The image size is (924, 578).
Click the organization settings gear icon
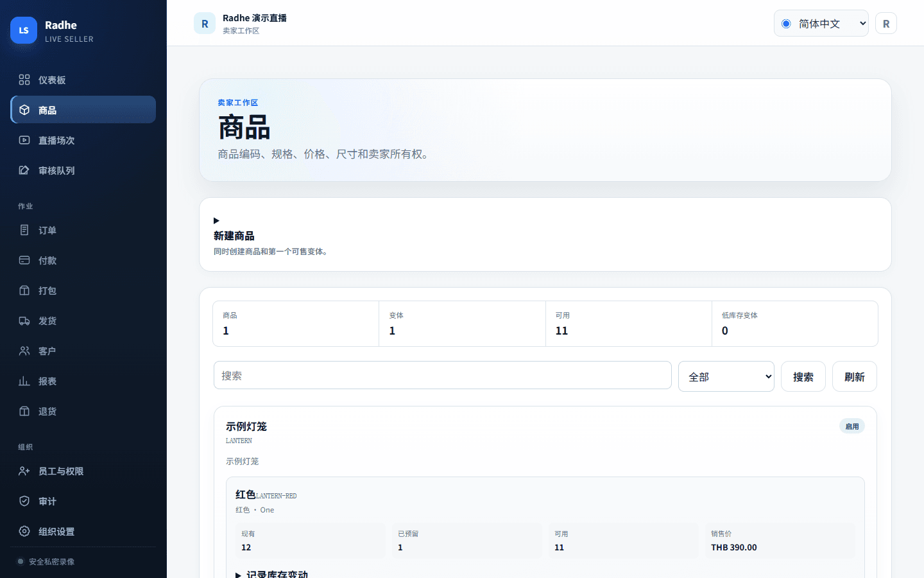(24, 531)
